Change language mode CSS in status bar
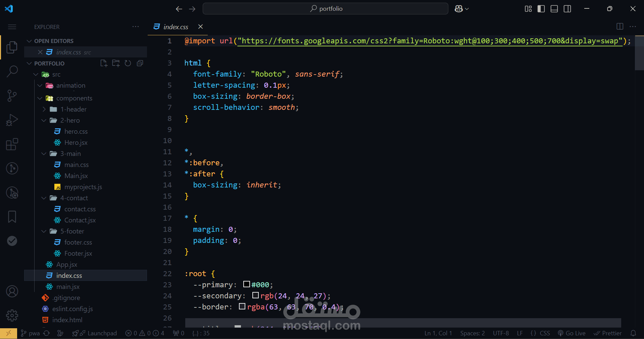644x339 pixels. tap(545, 333)
